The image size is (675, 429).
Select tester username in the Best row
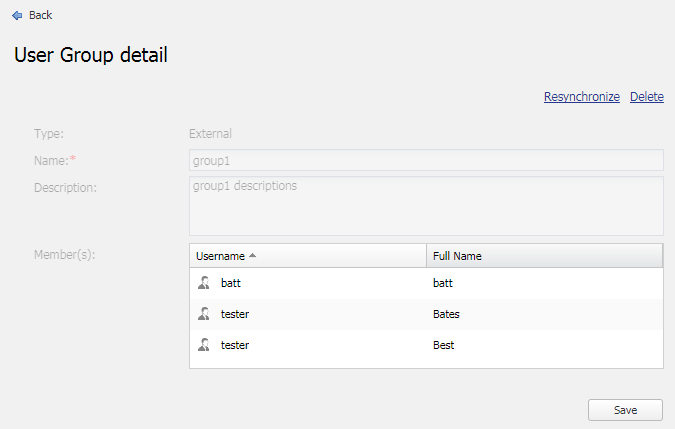[235, 345]
